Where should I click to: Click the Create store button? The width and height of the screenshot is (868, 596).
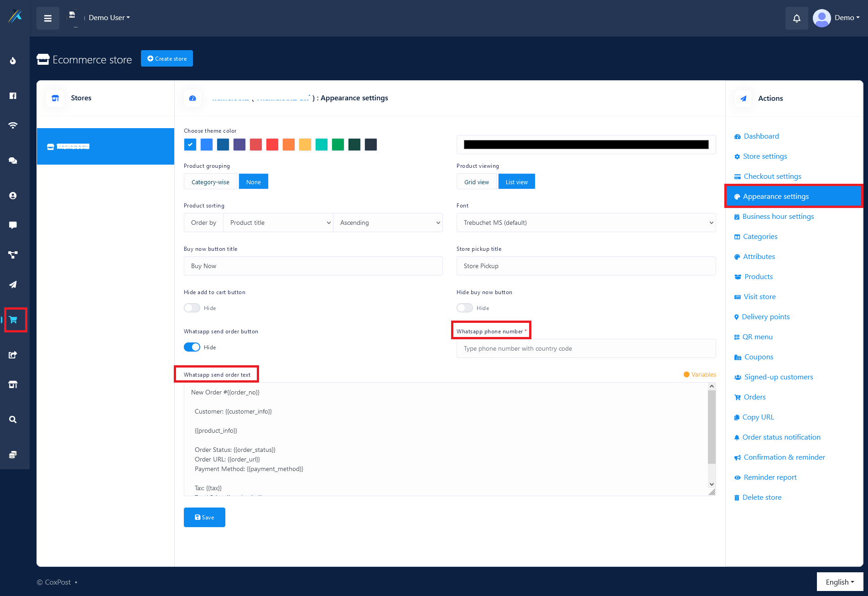[x=167, y=58]
